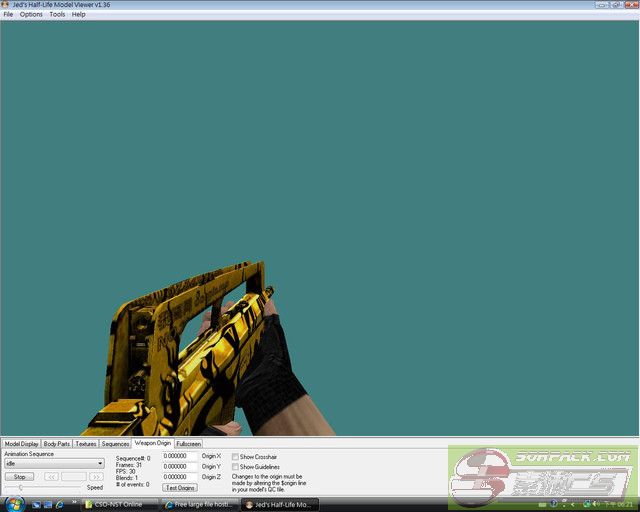Screen dimensions: 640x512
Task: Step to next frame with >> button
Action: pyautogui.click(x=96, y=477)
